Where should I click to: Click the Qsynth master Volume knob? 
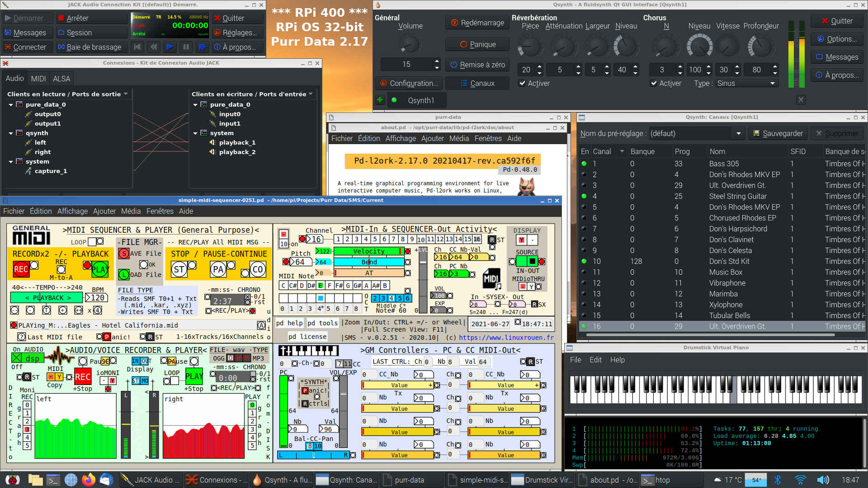coord(410,44)
